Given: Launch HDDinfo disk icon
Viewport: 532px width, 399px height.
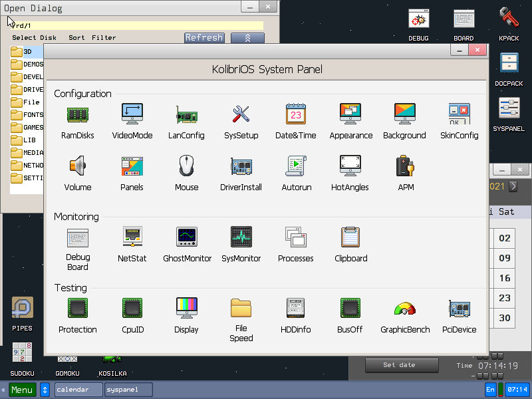Looking at the screenshot, I should (296, 308).
